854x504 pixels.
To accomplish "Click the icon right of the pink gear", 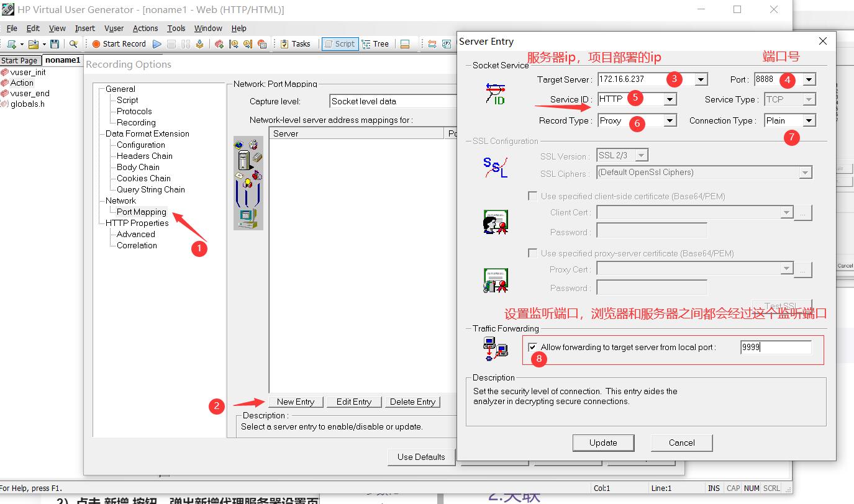I will tap(234, 43).
